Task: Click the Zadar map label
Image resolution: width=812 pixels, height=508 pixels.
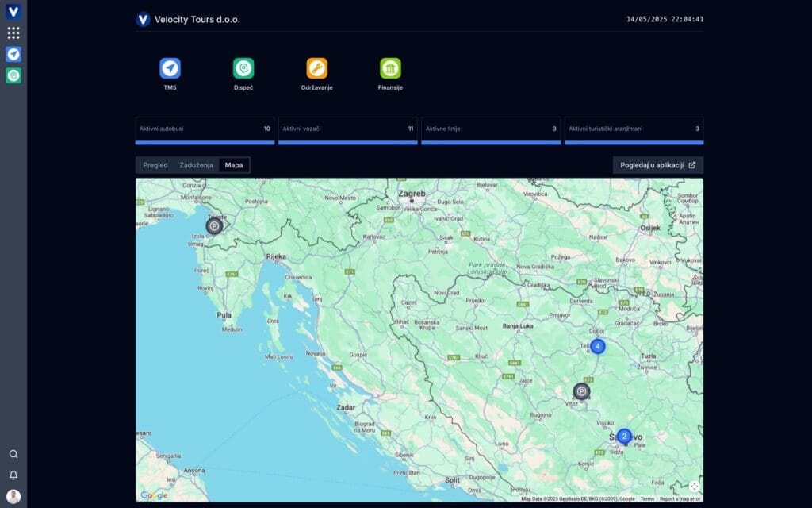Action: click(x=346, y=407)
